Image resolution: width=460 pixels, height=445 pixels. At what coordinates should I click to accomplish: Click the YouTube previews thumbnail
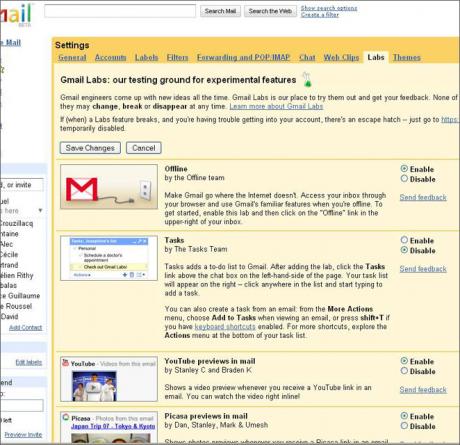(109, 379)
